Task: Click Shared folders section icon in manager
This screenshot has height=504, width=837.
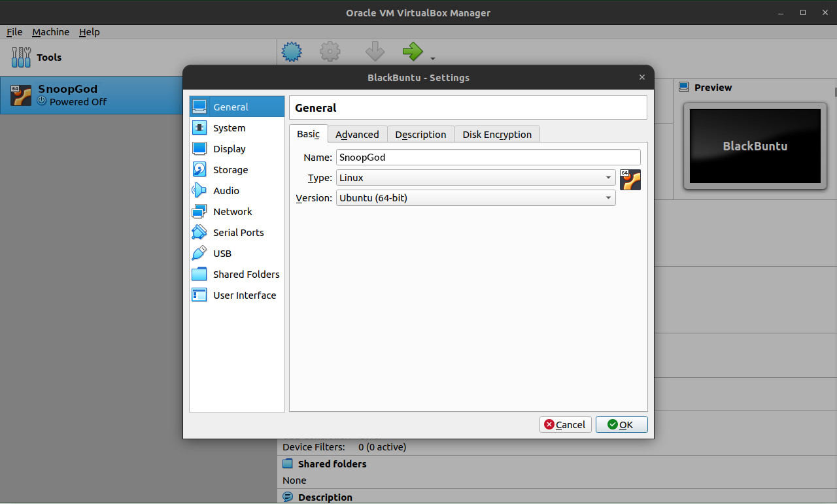Action: (288, 464)
